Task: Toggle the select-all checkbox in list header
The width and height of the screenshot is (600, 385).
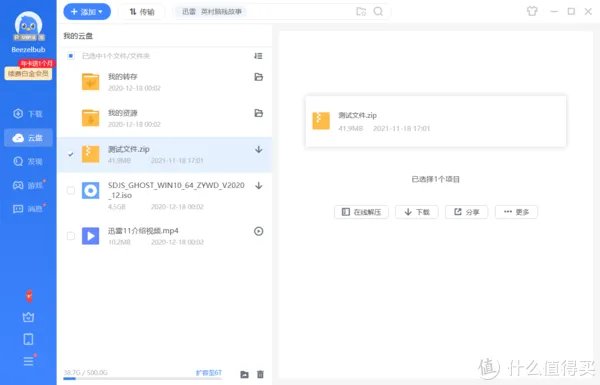Action: click(71, 56)
